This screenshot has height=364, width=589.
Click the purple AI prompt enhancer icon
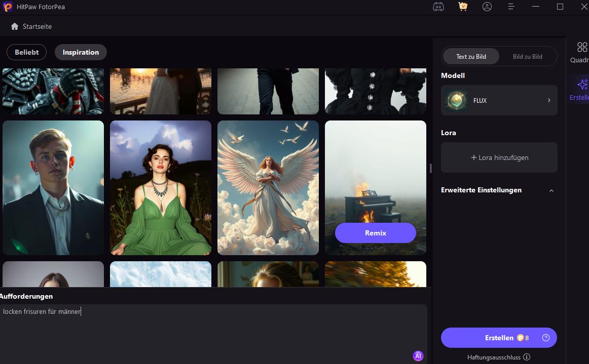(x=418, y=356)
